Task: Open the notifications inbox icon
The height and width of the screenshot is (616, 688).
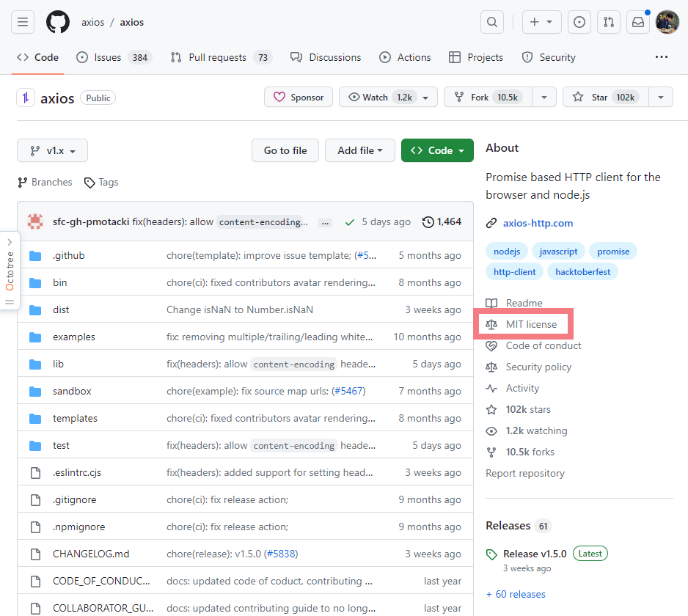Action: point(638,22)
